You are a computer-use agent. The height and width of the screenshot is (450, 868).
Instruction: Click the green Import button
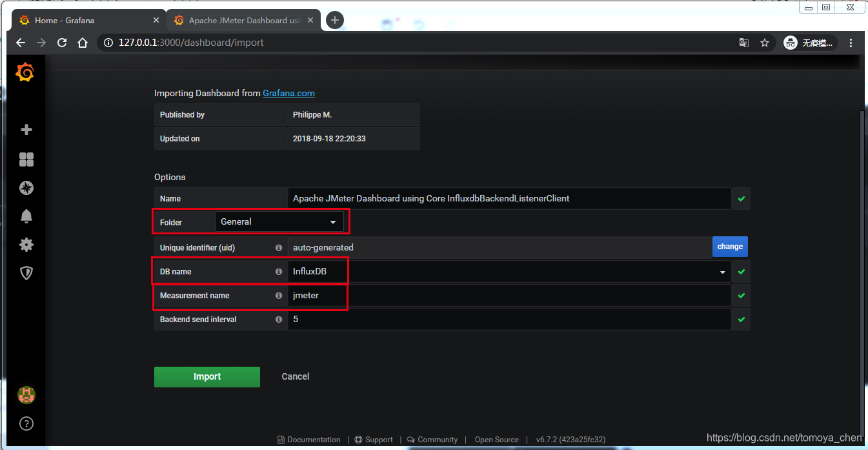click(x=207, y=376)
